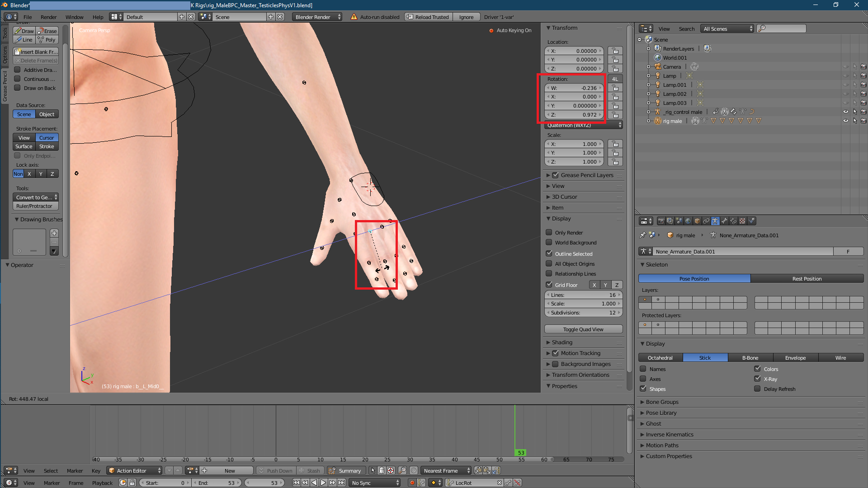The width and height of the screenshot is (868, 488).
Task: Select the Grease Pencil Draw tool
Action: [x=24, y=31]
